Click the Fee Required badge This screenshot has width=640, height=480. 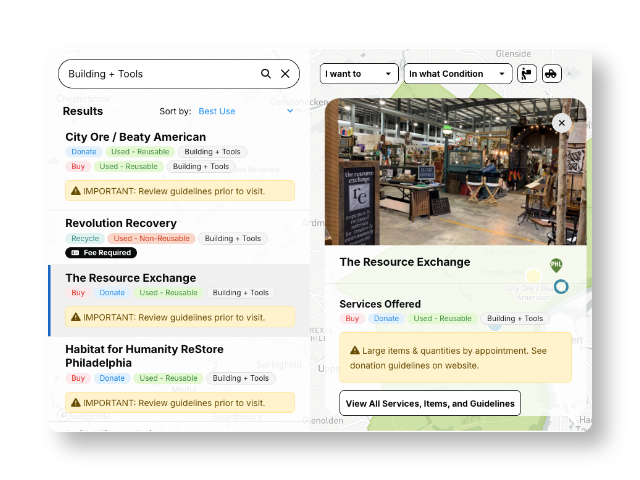pos(101,253)
